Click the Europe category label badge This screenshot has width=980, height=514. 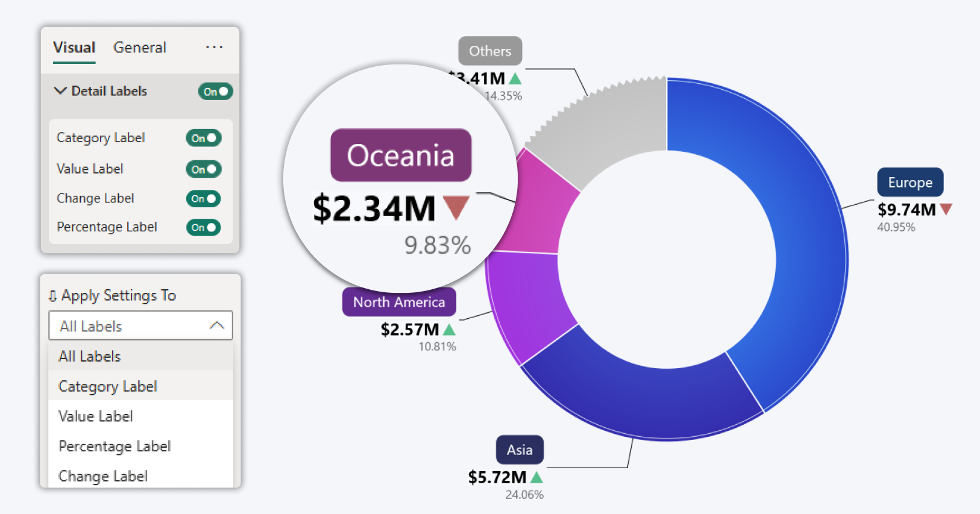pyautogui.click(x=909, y=183)
